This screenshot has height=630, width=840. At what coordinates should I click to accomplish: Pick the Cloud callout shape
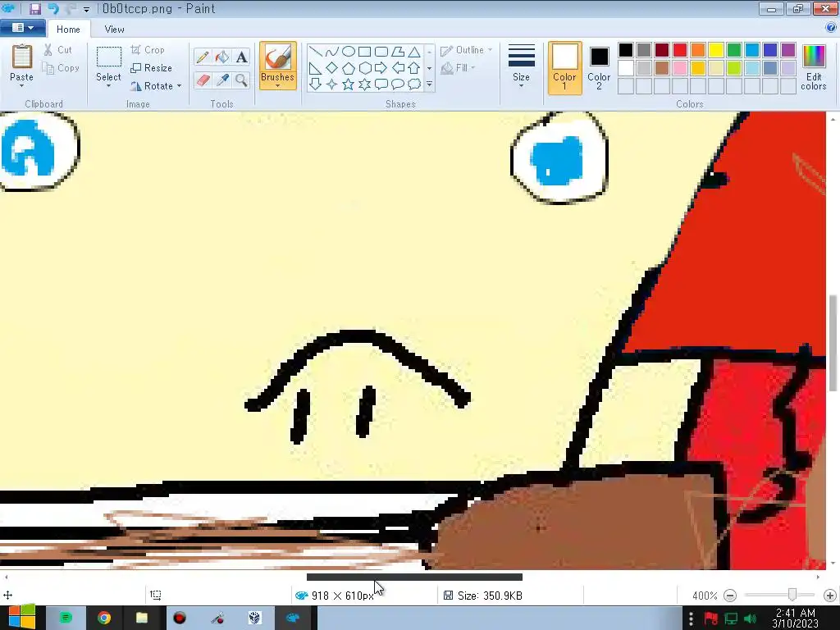[x=414, y=84]
